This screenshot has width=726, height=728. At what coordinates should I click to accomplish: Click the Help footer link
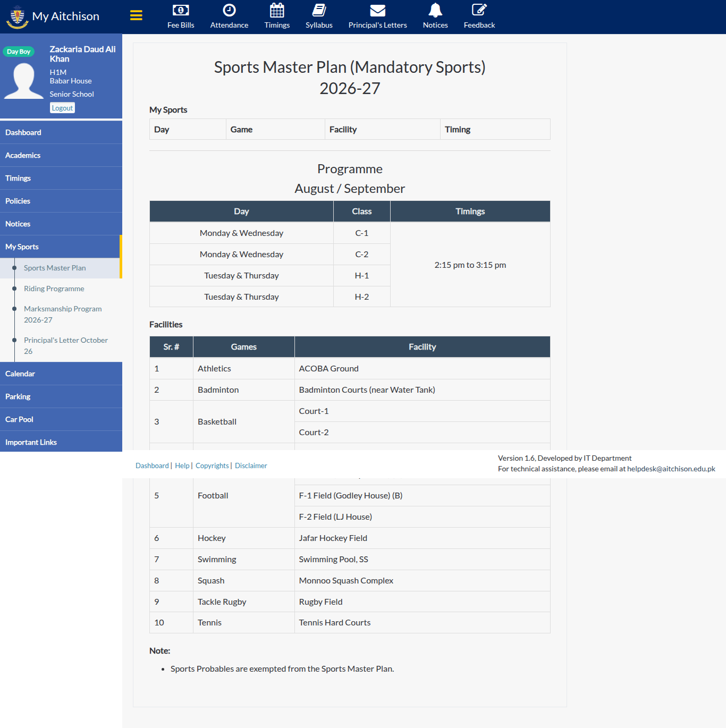pos(182,465)
